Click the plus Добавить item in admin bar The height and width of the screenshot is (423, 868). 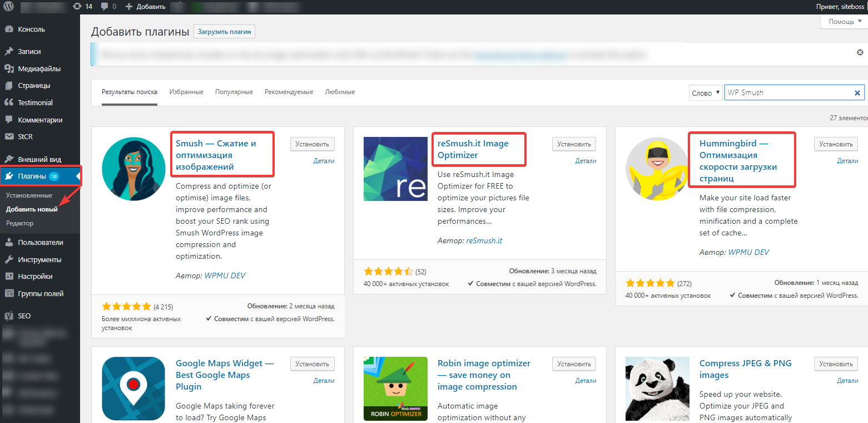point(145,7)
